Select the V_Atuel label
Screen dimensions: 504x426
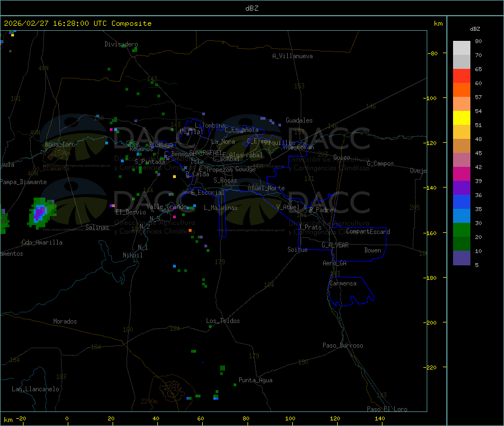288,207
